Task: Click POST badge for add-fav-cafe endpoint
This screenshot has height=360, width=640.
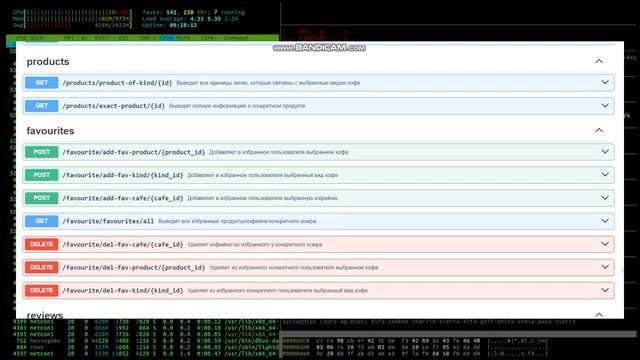Action: pos(42,198)
